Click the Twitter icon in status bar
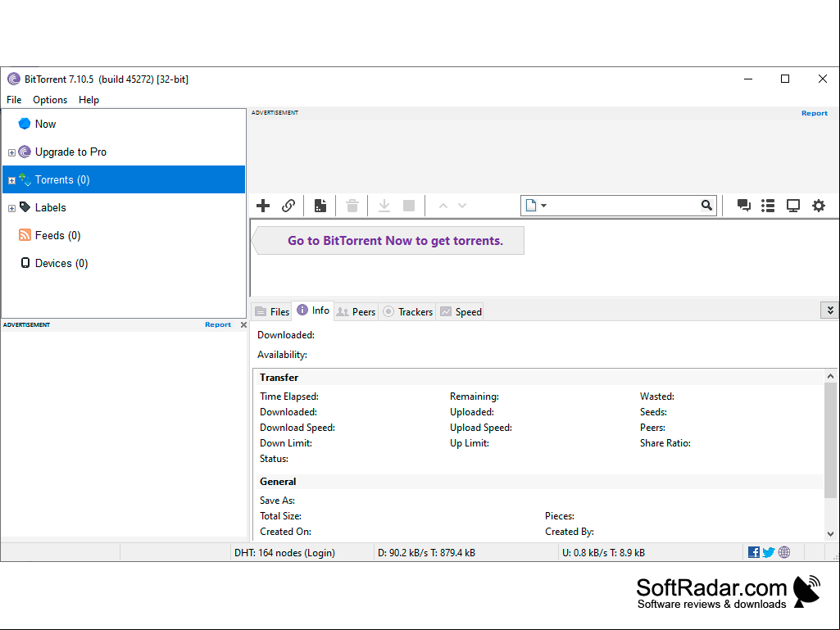 [x=769, y=552]
